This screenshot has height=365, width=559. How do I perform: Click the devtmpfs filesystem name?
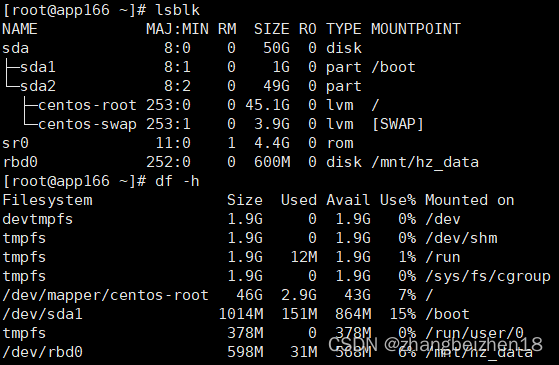point(38,220)
